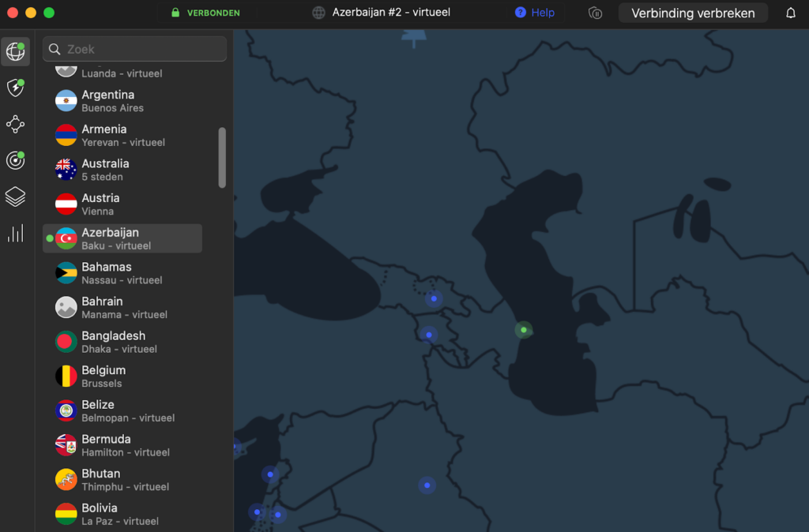Viewport: 809px width, 532px height.
Task: Click the Argentina flag icon
Action: [66, 100]
